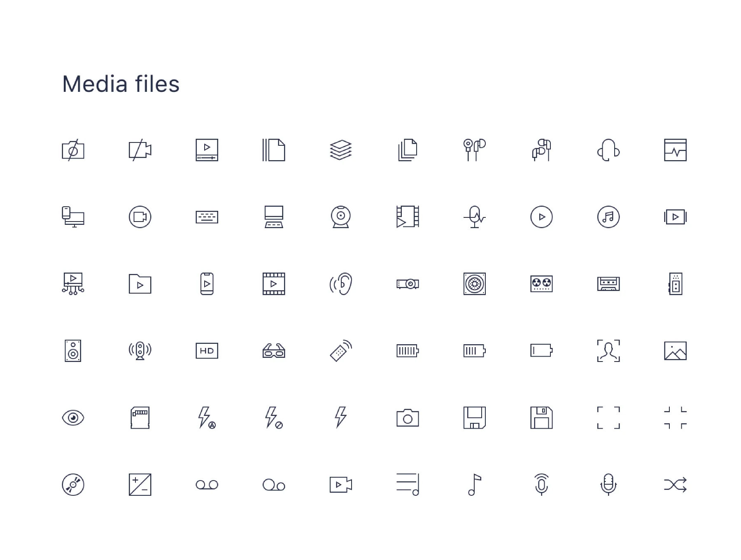Click the playlist lines with note icon
741x560 pixels.
pyautogui.click(x=408, y=485)
